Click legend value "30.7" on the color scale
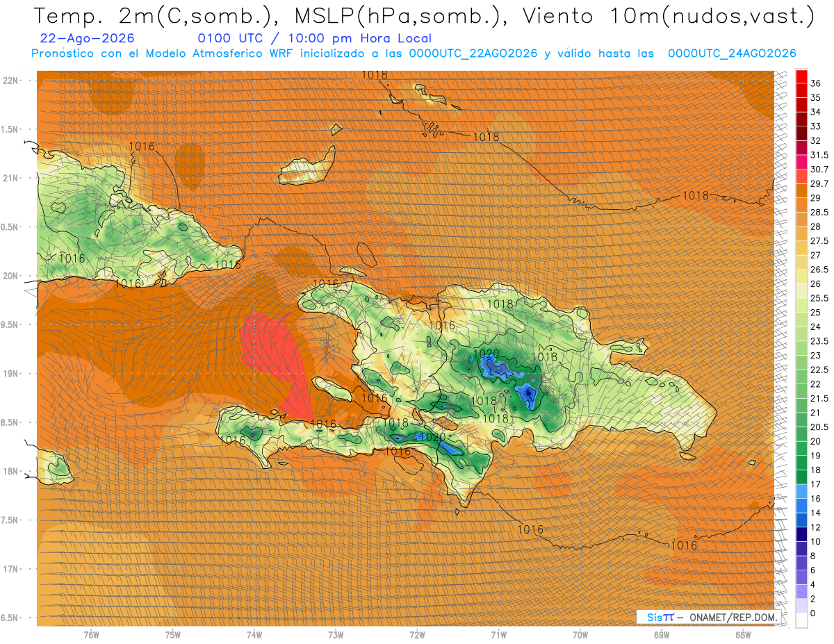The image size is (834, 644). pyautogui.click(x=819, y=170)
